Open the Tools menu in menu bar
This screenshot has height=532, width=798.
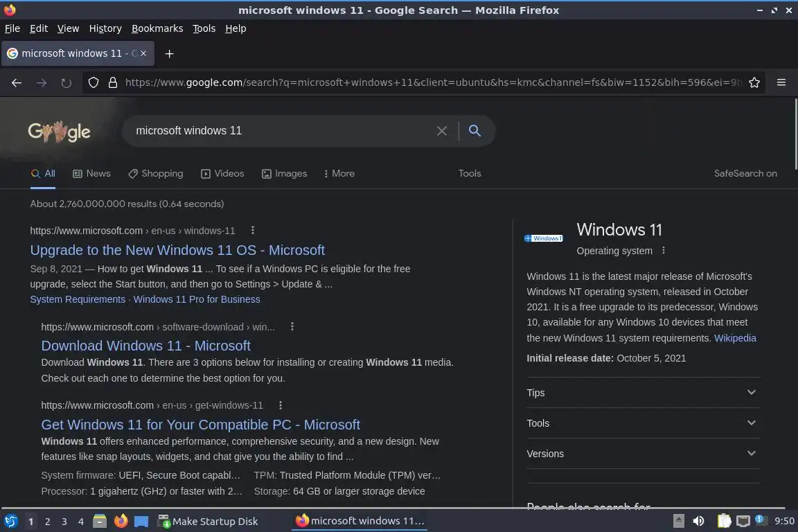click(204, 28)
